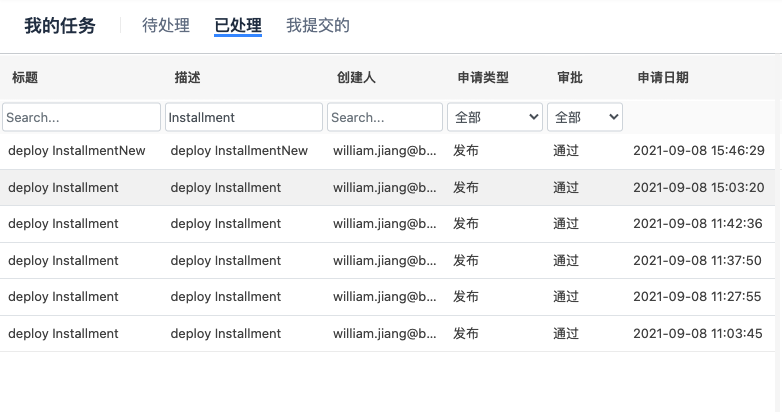The image size is (782, 412).
Task: Expand the 申请类型 dropdown filter
Action: pos(495,117)
